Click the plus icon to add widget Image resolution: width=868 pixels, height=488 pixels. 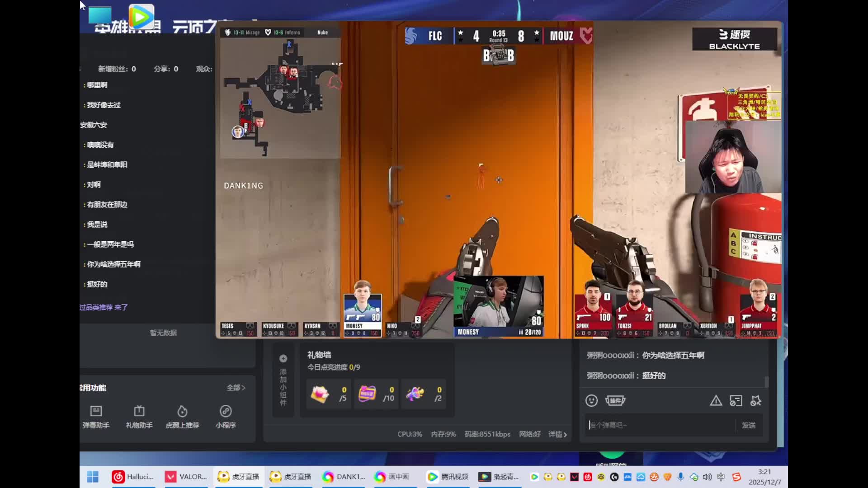(283, 358)
